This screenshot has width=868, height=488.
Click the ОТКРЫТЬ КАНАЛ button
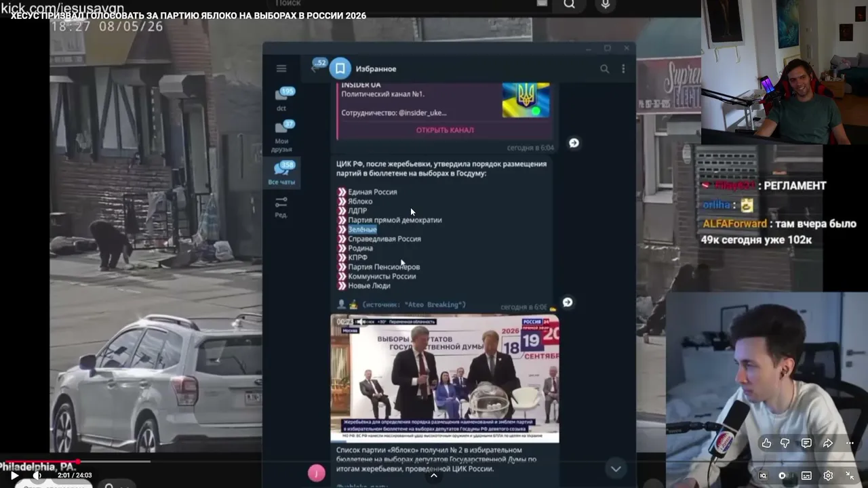point(445,130)
